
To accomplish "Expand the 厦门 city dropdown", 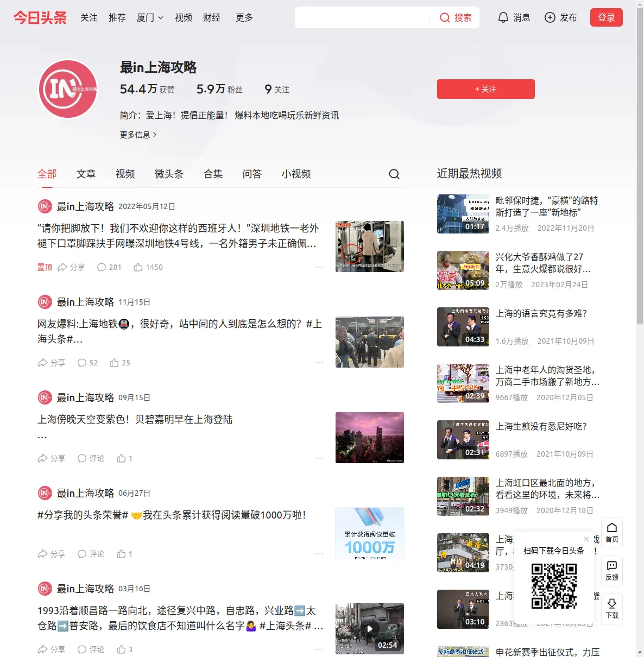I will [x=150, y=18].
